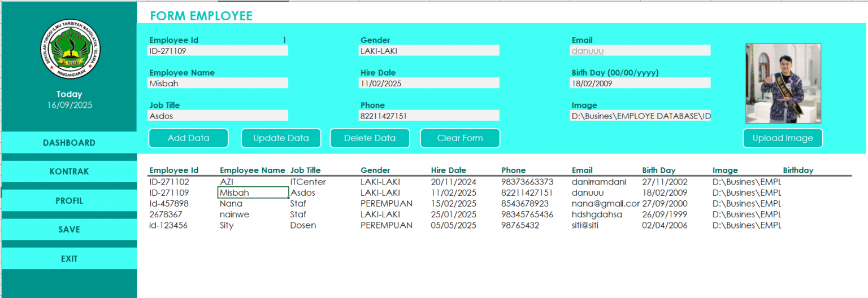The width and height of the screenshot is (868, 298).
Task: Click the Employee Name field containing Misbah
Action: (218, 84)
